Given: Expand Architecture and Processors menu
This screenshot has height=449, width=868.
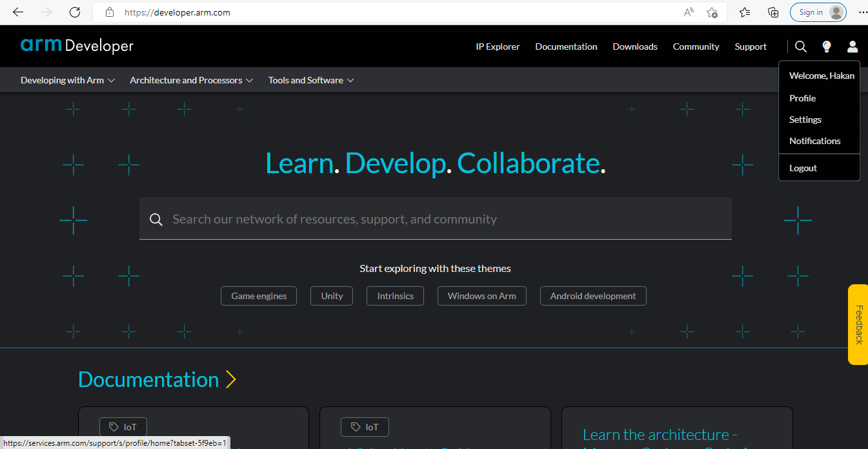Looking at the screenshot, I should pyautogui.click(x=192, y=80).
